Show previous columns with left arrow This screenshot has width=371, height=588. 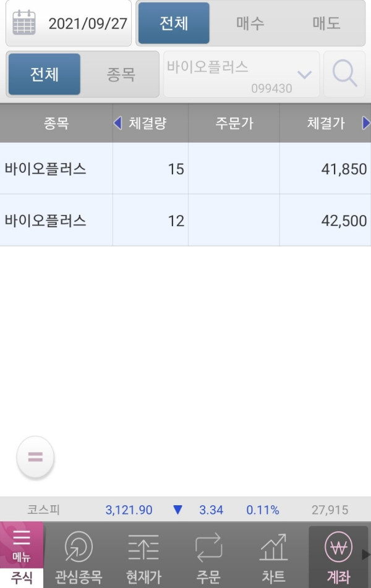pyautogui.click(x=117, y=123)
